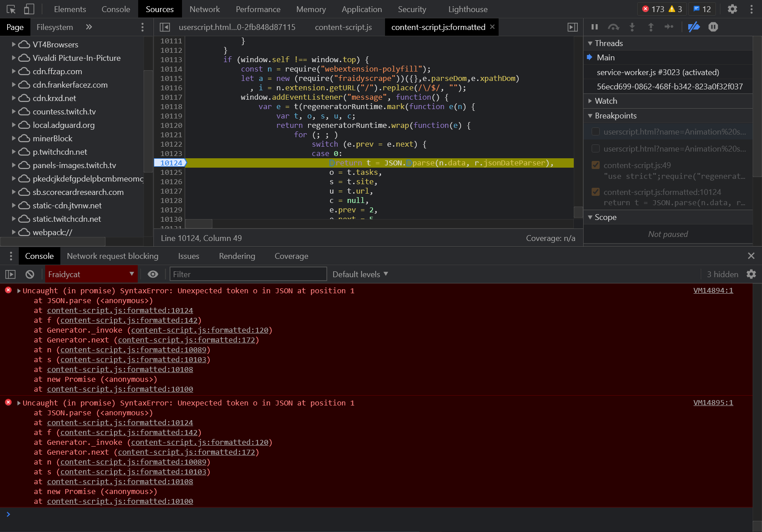Click the console Filter input field
Screen dimensions: 762x532
click(x=248, y=274)
